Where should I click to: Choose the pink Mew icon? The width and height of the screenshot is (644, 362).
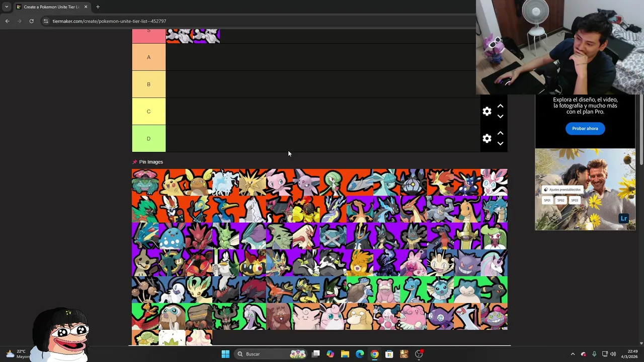tap(279, 182)
